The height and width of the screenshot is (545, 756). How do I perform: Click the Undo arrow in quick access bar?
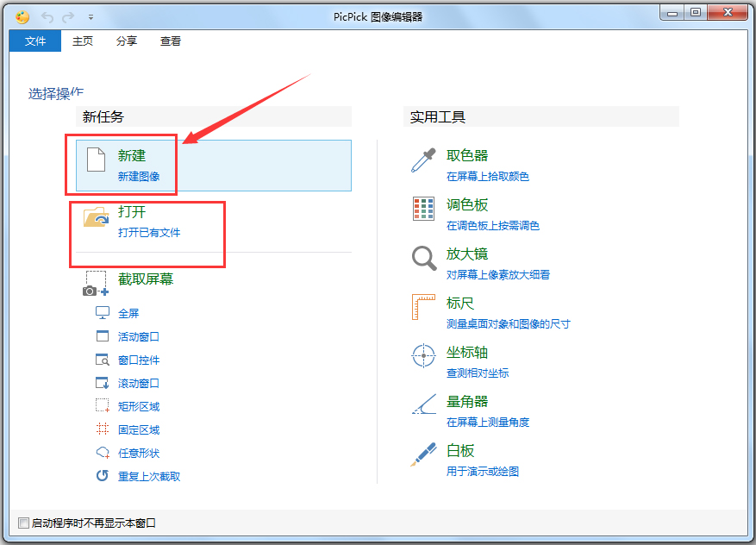tap(47, 17)
